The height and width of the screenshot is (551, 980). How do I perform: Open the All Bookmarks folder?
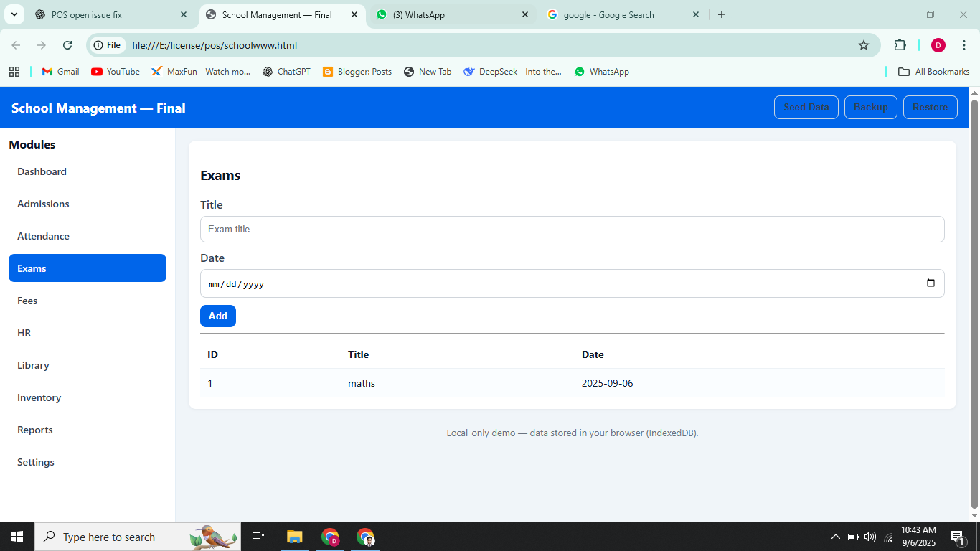[x=933, y=72]
